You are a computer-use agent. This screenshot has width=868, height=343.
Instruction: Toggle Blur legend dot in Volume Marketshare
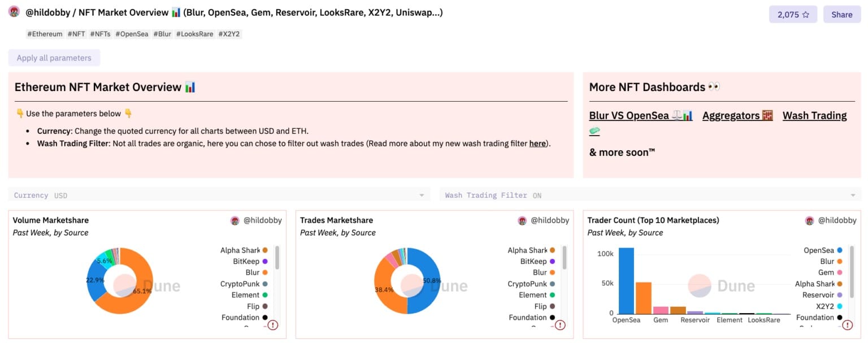[265, 273]
